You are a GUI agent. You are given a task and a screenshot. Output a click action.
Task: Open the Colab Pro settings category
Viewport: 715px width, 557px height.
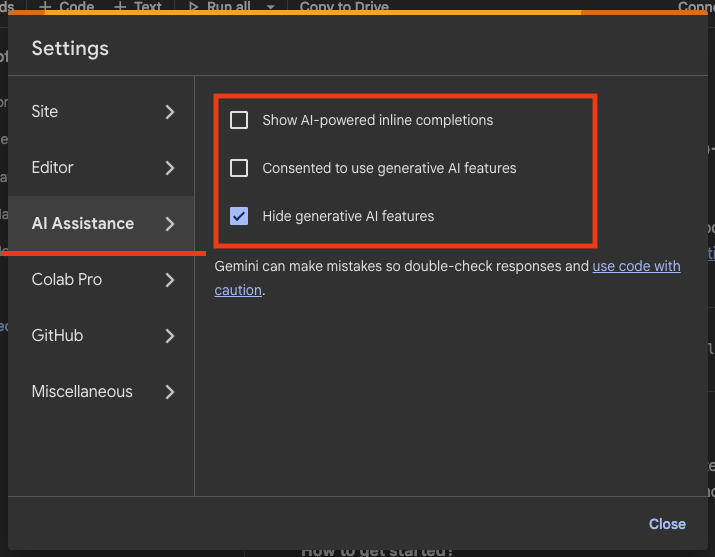coord(101,280)
